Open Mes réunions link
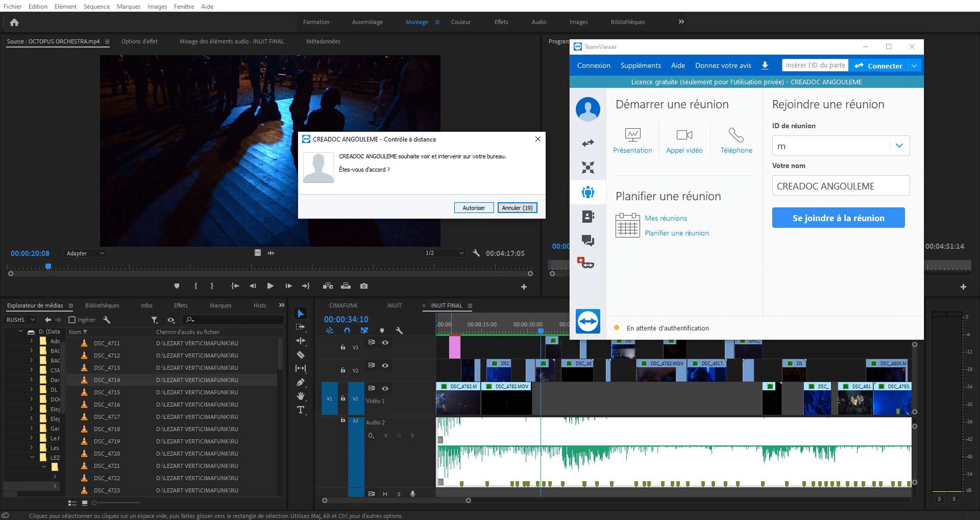 click(666, 218)
